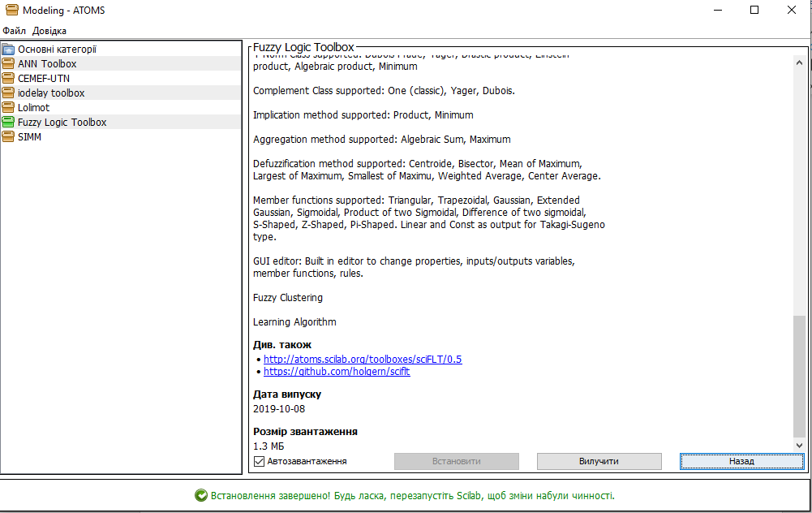The image size is (812, 513).
Task: Select ANN Toolbox in the module list
Action: click(x=121, y=64)
